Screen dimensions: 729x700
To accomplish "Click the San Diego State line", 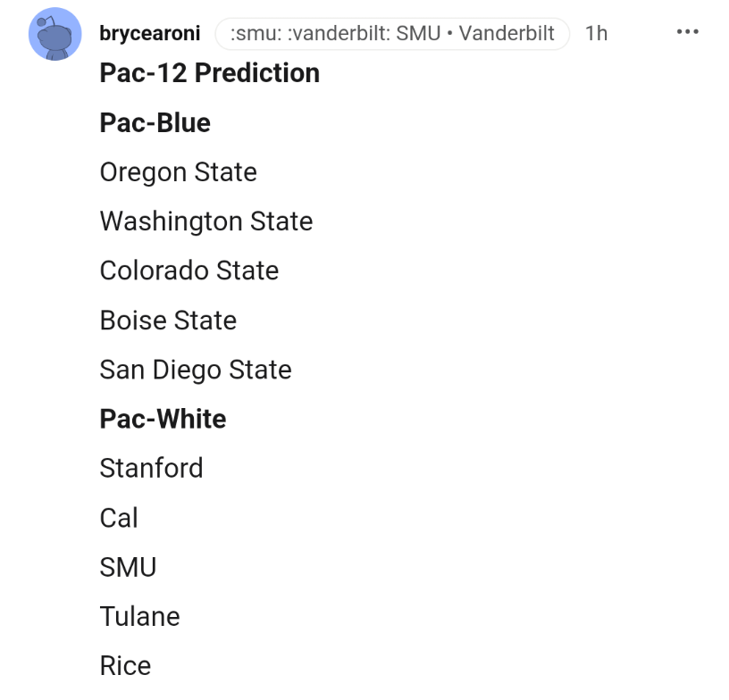I will point(196,371).
